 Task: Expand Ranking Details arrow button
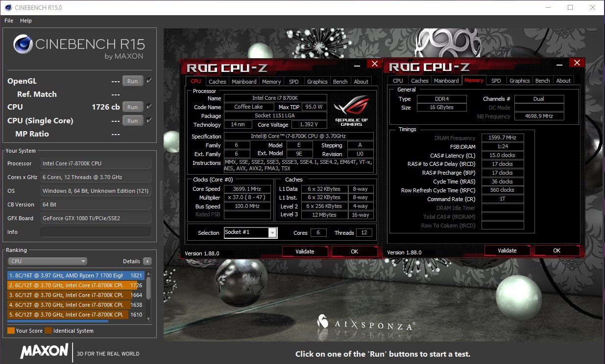pyautogui.click(x=147, y=261)
